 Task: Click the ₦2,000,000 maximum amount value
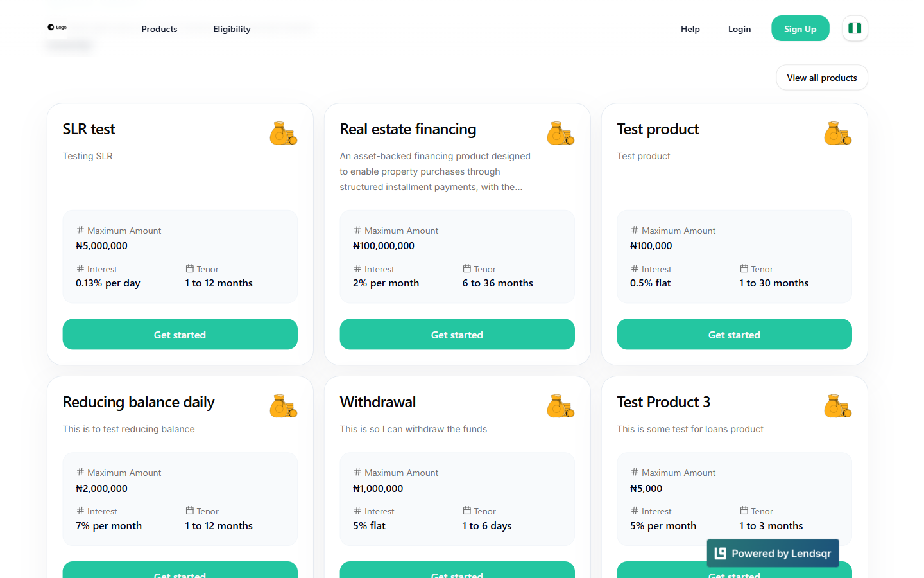101,489
